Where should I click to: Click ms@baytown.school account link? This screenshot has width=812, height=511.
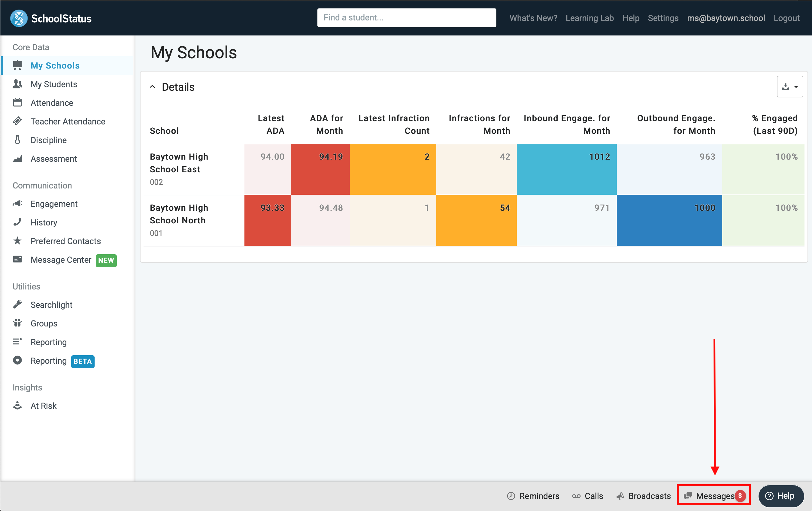tap(726, 18)
